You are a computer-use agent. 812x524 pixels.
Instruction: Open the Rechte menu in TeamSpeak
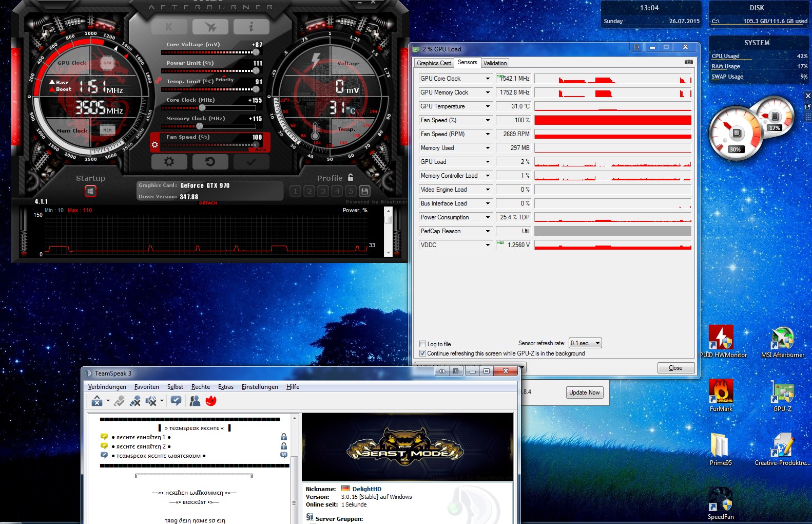201,387
